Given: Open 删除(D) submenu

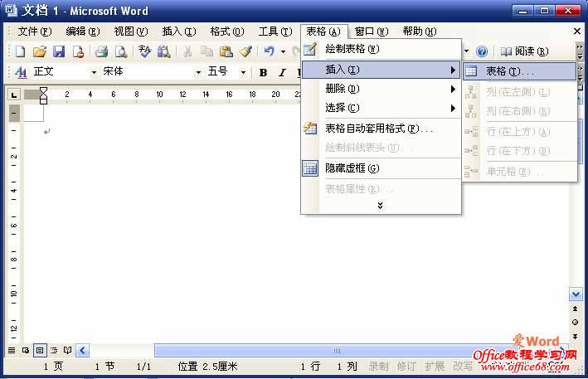Looking at the screenshot, I should [x=381, y=89].
